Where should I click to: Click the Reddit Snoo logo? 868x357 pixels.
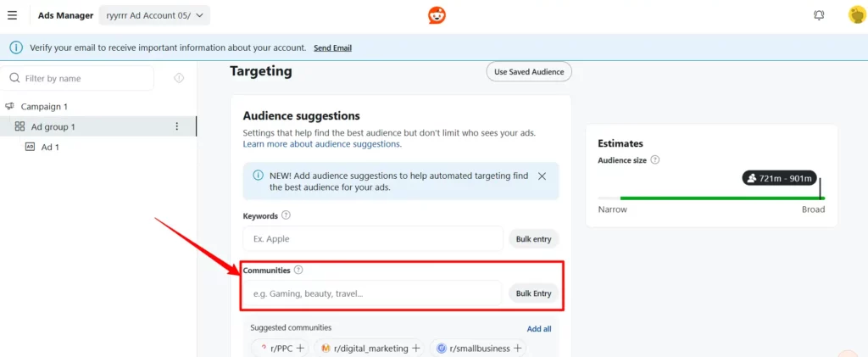(x=437, y=15)
